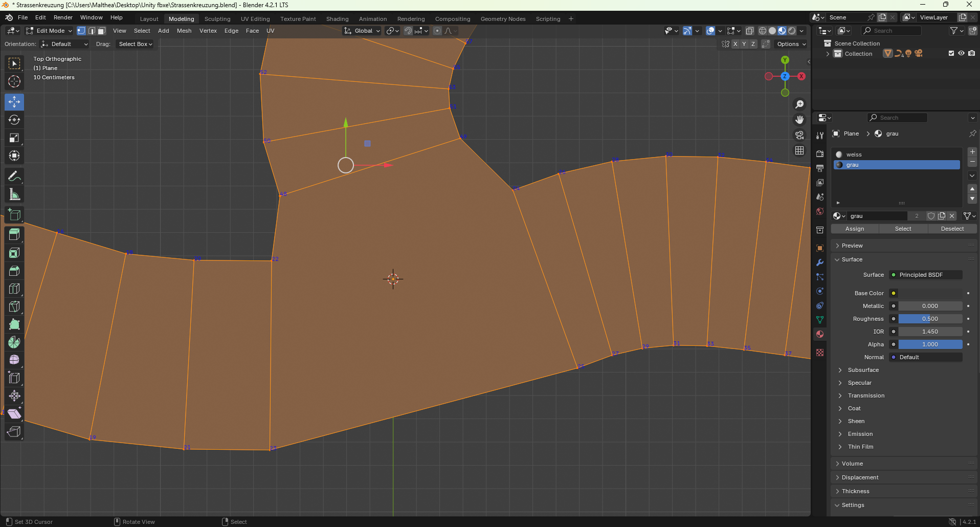
Task: Switch to face select mode
Action: click(x=102, y=31)
